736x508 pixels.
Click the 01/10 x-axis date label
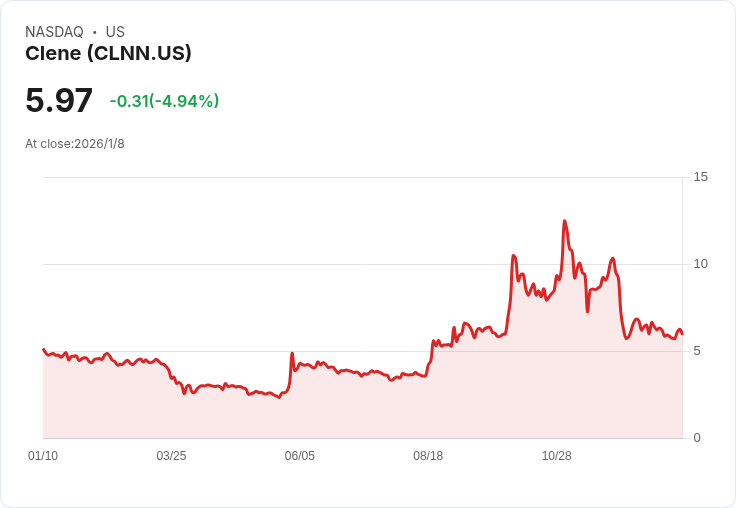43,456
